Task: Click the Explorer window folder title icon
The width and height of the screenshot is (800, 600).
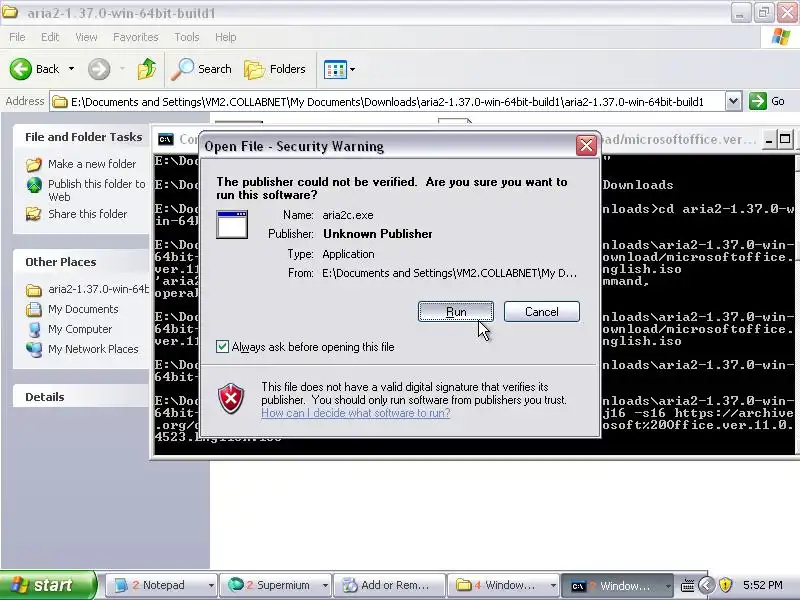Action: (x=10, y=12)
